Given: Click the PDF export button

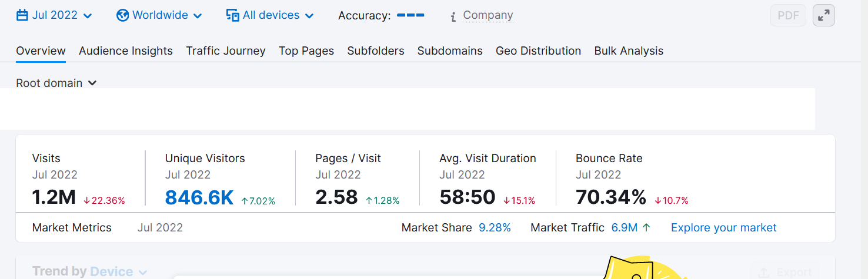Looking at the screenshot, I should (789, 15).
